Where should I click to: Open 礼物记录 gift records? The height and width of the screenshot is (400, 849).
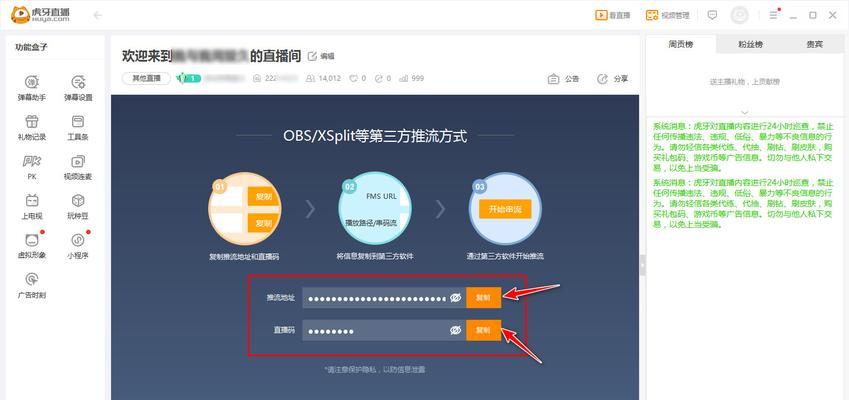pos(31,127)
